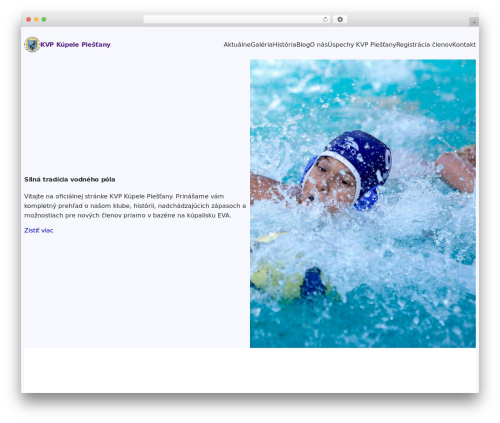Open Registrácia členov link

[424, 45]
